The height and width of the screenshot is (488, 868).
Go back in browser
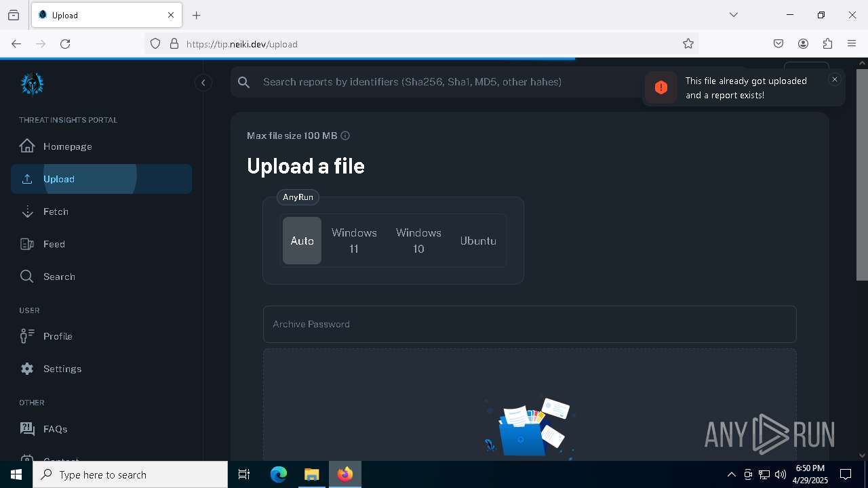[x=16, y=44]
